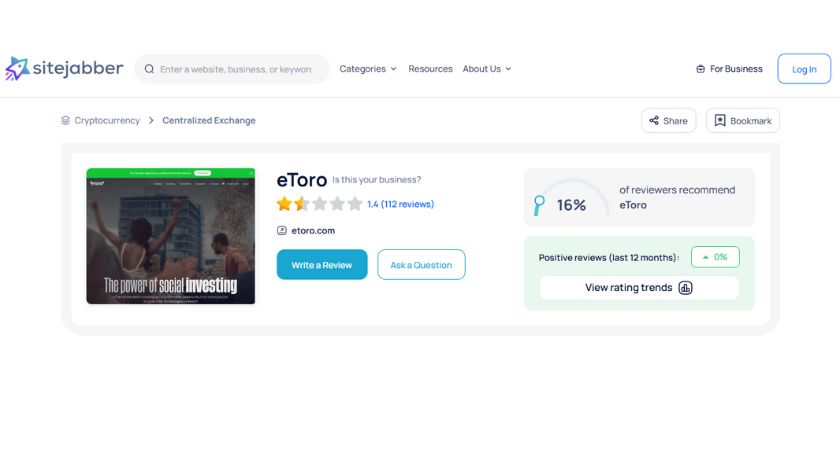Click the For Business storefront icon

tap(700, 69)
